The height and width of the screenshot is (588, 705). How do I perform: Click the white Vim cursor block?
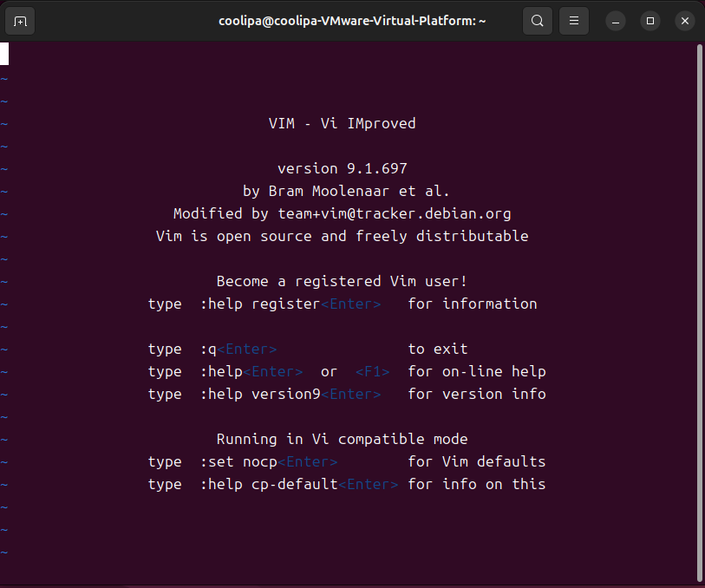click(4, 54)
